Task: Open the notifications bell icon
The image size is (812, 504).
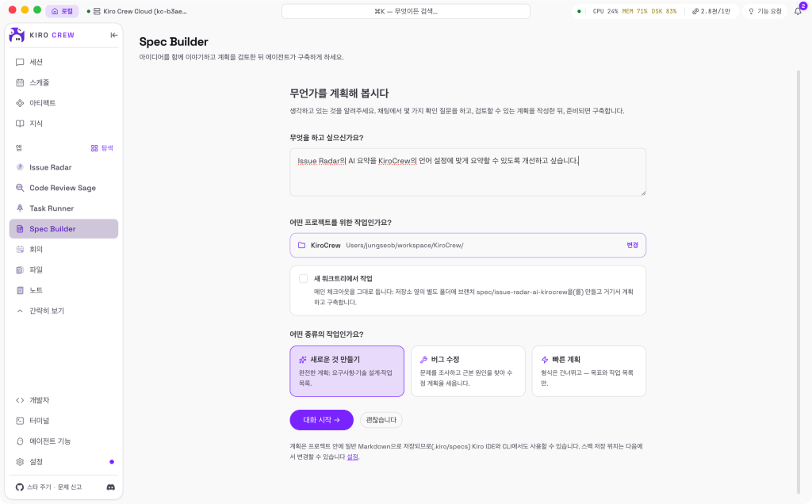Action: point(798,11)
